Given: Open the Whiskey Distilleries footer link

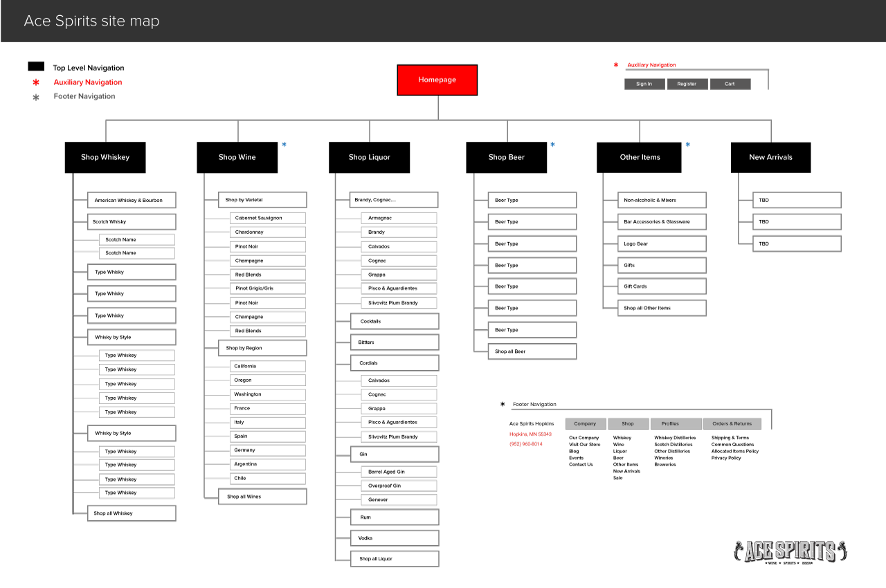Looking at the screenshot, I should pyautogui.click(x=676, y=438).
